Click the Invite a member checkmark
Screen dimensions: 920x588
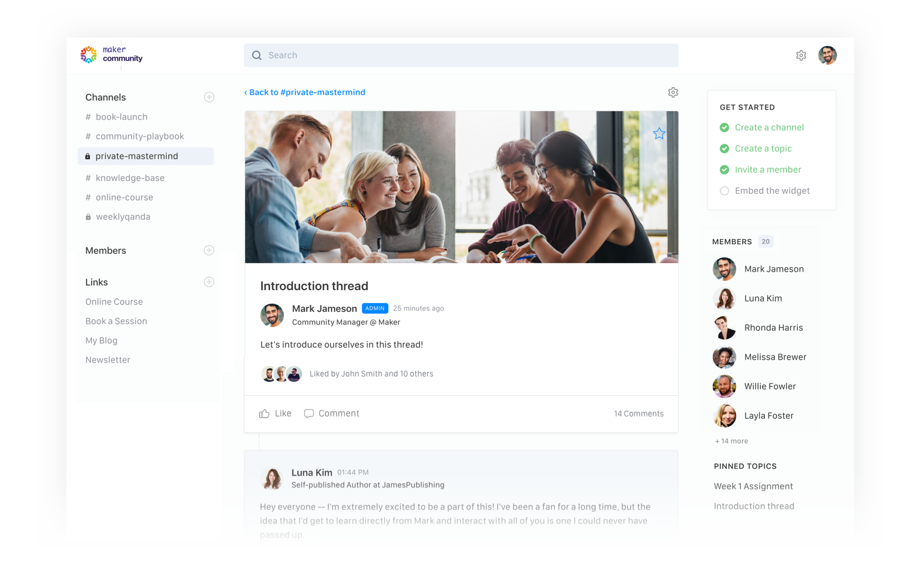pyautogui.click(x=724, y=170)
